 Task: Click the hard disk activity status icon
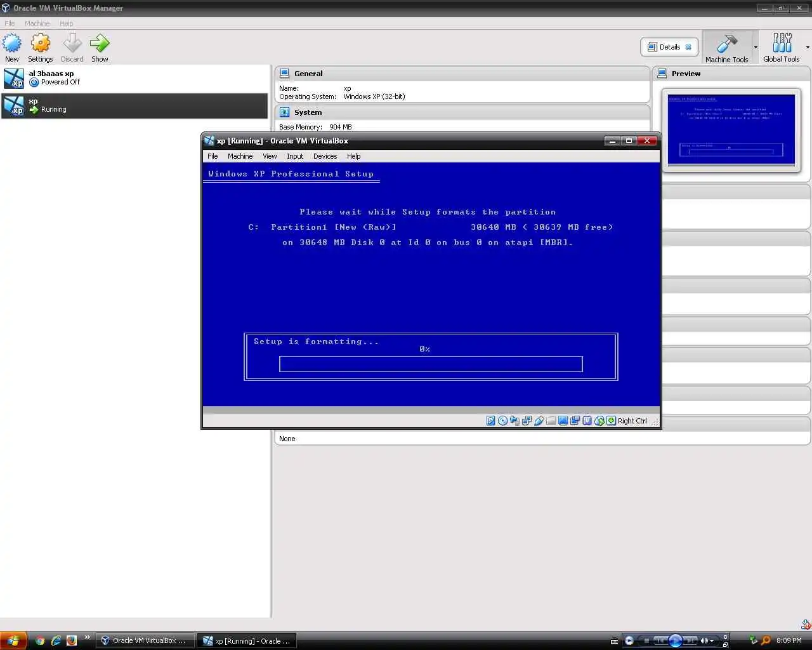point(490,421)
